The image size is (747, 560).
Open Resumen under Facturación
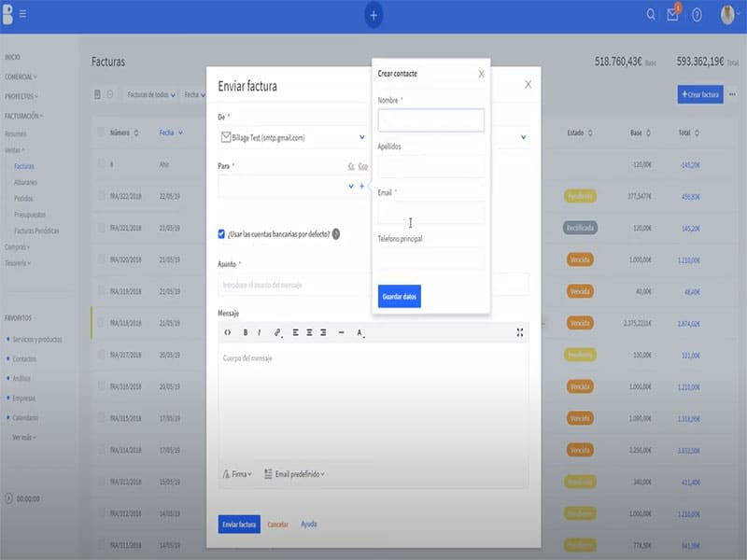click(x=16, y=133)
